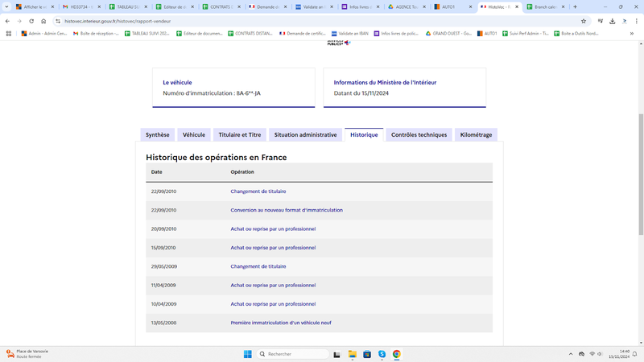
Task: Open the Boîte de réception bookmark
Action: 96,34
